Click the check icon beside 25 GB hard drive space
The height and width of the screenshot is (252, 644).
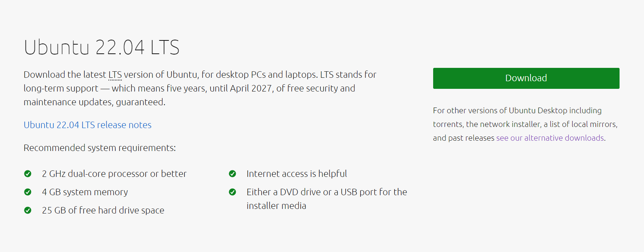28,210
